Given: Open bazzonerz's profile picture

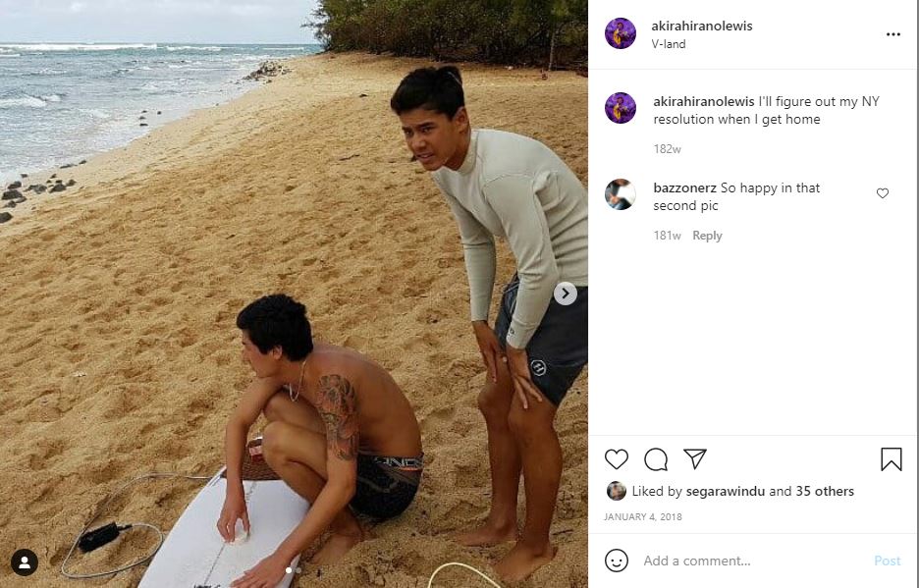Looking at the screenshot, I should pyautogui.click(x=621, y=194).
